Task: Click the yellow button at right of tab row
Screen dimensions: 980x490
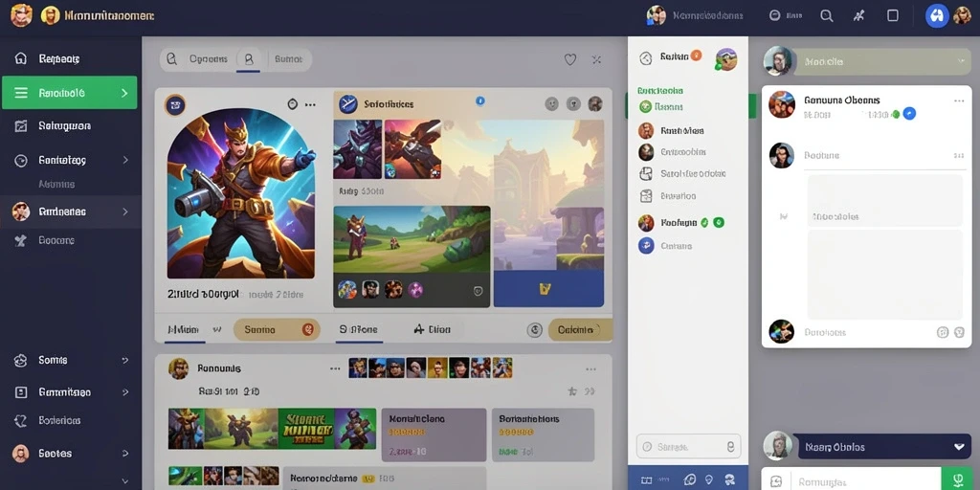Action: pos(580,329)
